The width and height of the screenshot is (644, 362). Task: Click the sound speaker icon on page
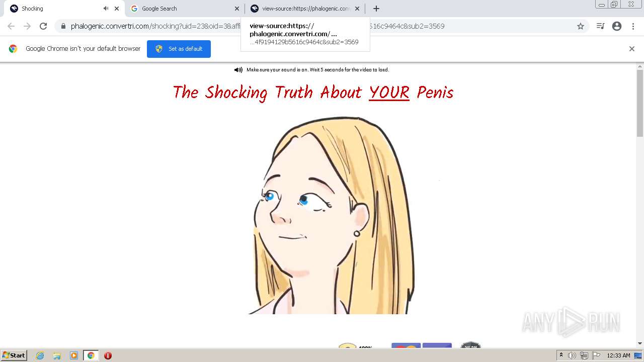click(x=238, y=70)
